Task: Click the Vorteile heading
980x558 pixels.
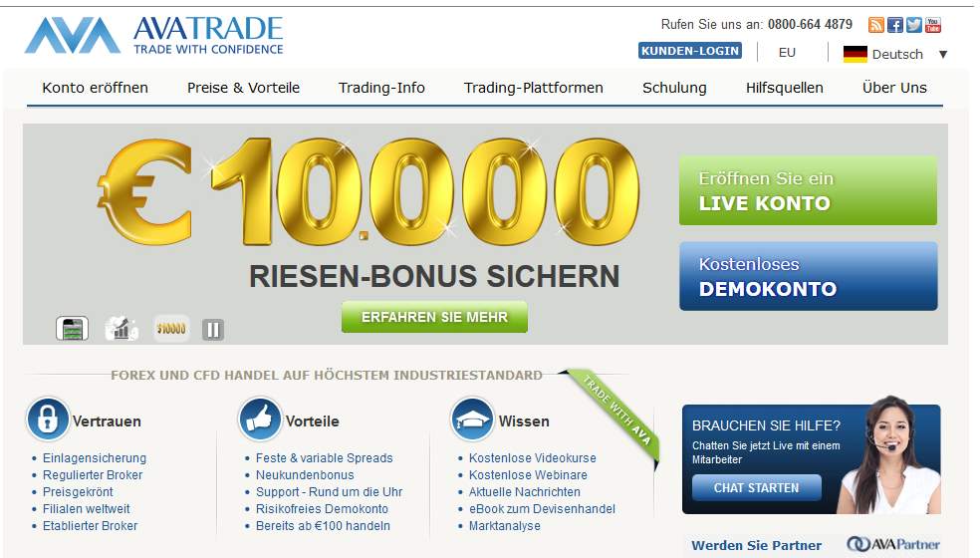Action: tap(313, 421)
